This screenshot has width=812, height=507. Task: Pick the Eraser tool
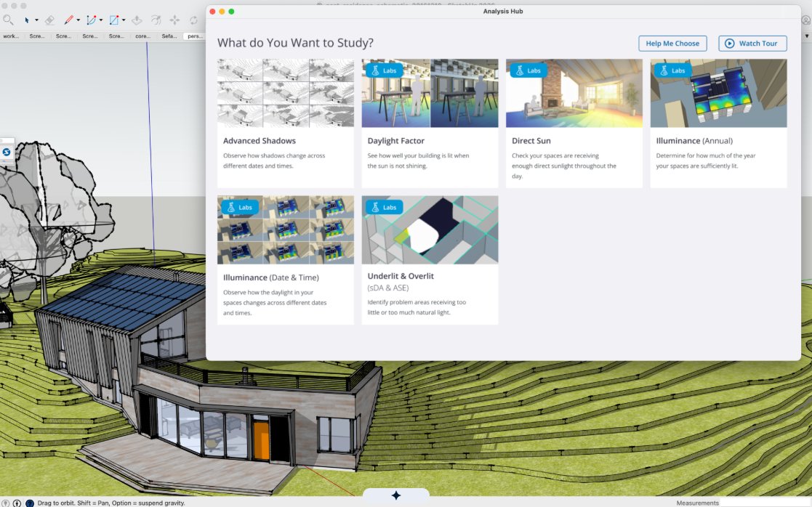(49, 20)
